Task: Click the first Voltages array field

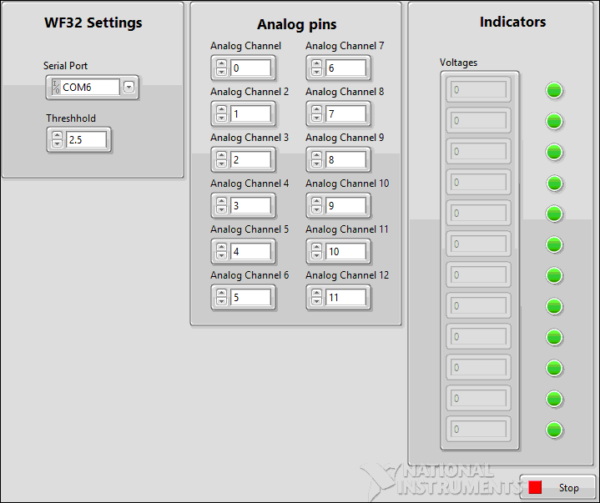Action: click(479, 90)
